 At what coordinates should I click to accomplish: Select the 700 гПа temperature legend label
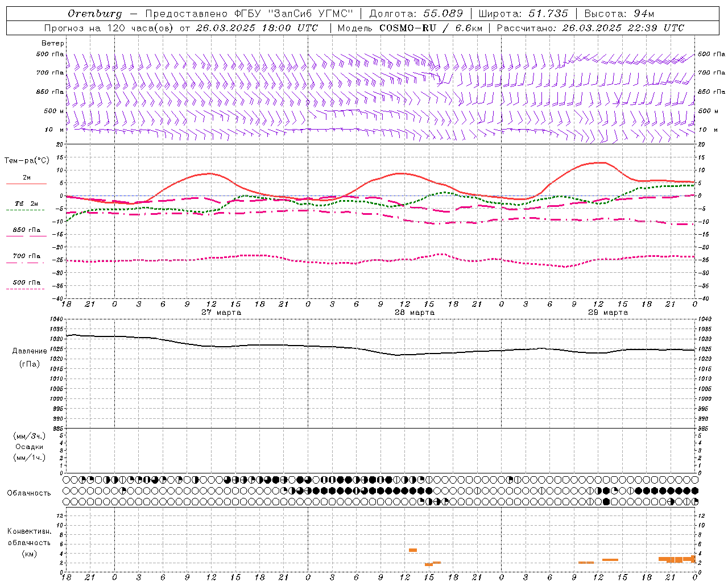[x=27, y=256]
